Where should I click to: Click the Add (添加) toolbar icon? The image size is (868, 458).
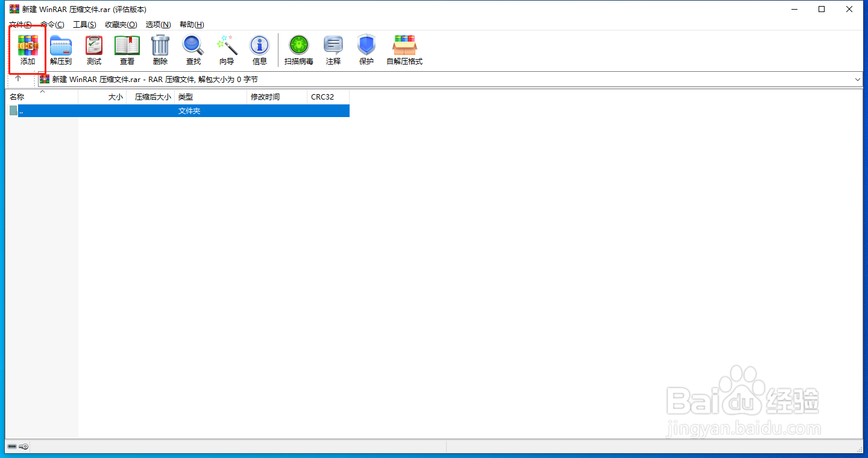tap(28, 49)
